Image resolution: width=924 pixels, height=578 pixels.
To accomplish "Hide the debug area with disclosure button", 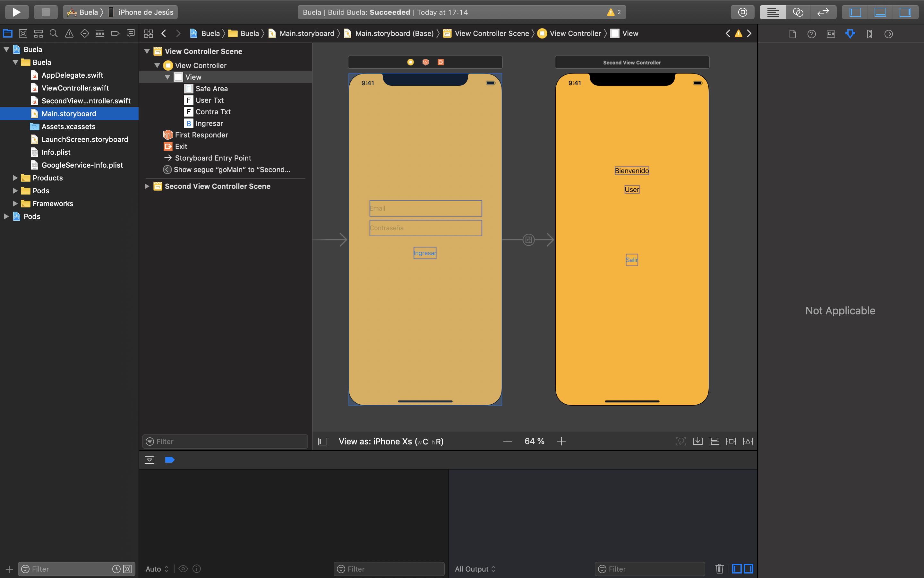I will tap(150, 460).
